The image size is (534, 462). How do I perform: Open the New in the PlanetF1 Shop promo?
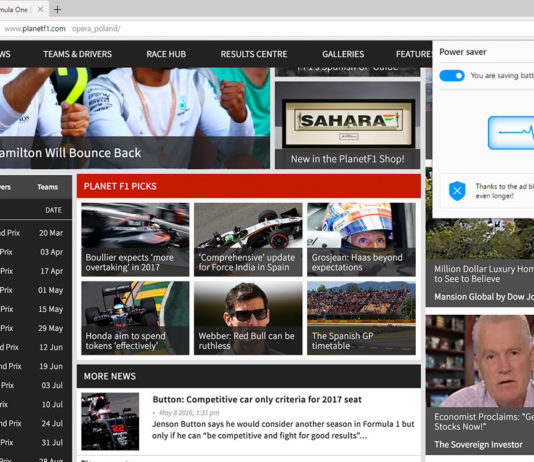[347, 159]
